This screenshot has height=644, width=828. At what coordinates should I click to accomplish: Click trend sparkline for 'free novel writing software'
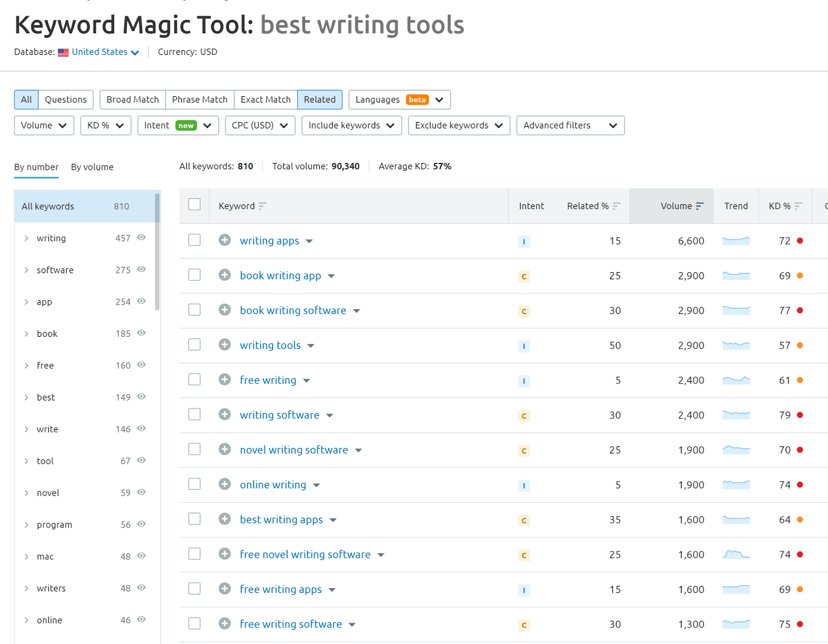point(736,555)
